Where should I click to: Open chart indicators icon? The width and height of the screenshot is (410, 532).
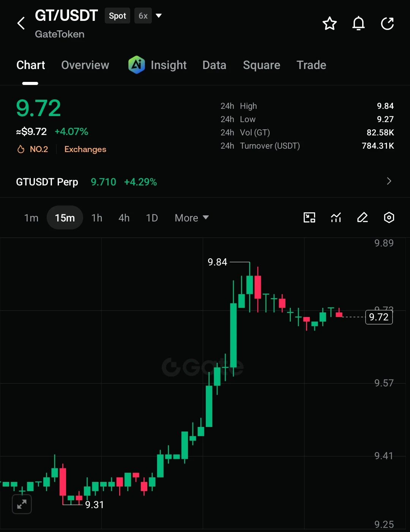pos(336,218)
